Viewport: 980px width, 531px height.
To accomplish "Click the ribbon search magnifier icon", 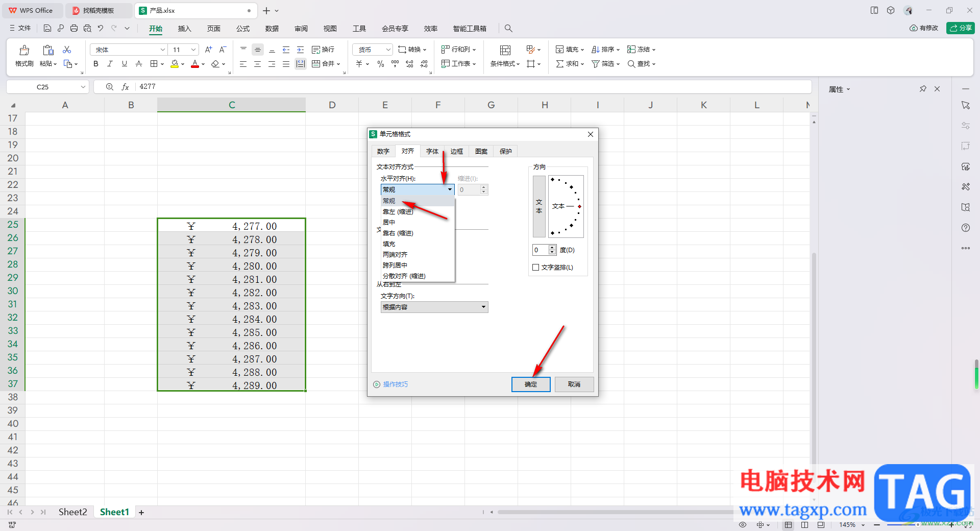I will click(508, 29).
